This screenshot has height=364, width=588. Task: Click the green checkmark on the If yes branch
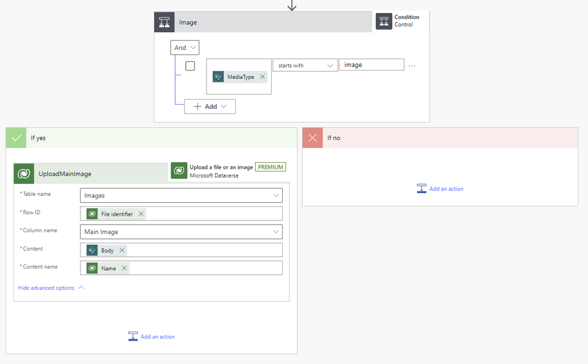(16, 138)
